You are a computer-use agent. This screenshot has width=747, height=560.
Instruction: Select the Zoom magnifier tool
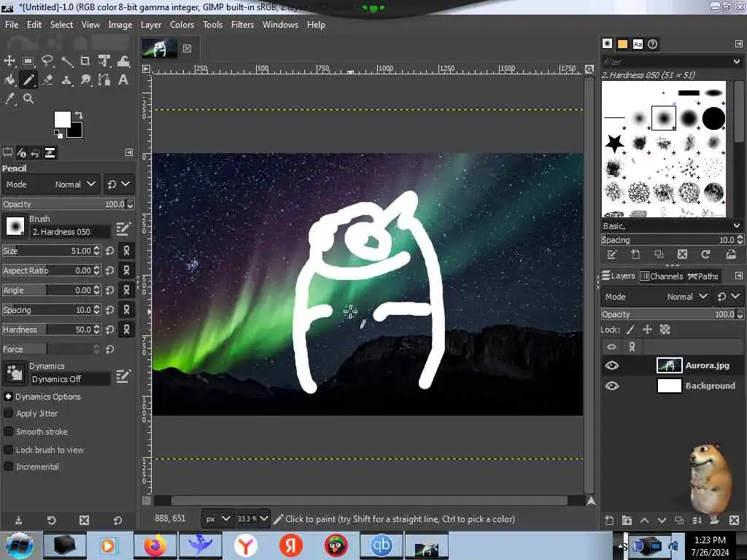tap(28, 98)
